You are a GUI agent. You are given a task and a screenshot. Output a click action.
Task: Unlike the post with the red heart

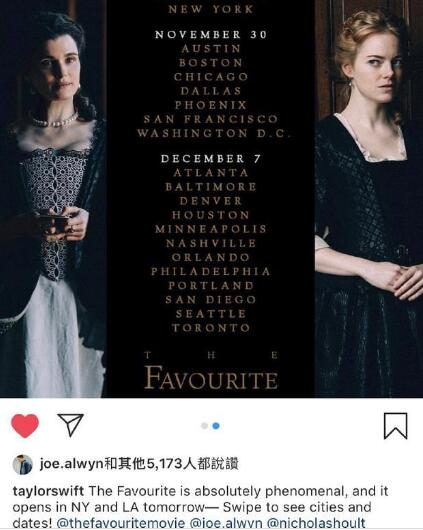tap(25, 426)
